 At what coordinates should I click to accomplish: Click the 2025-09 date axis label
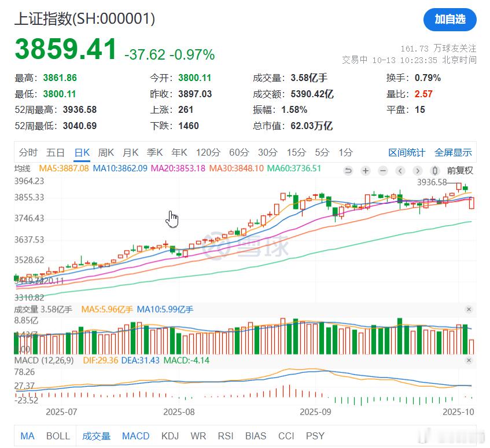point(315,412)
